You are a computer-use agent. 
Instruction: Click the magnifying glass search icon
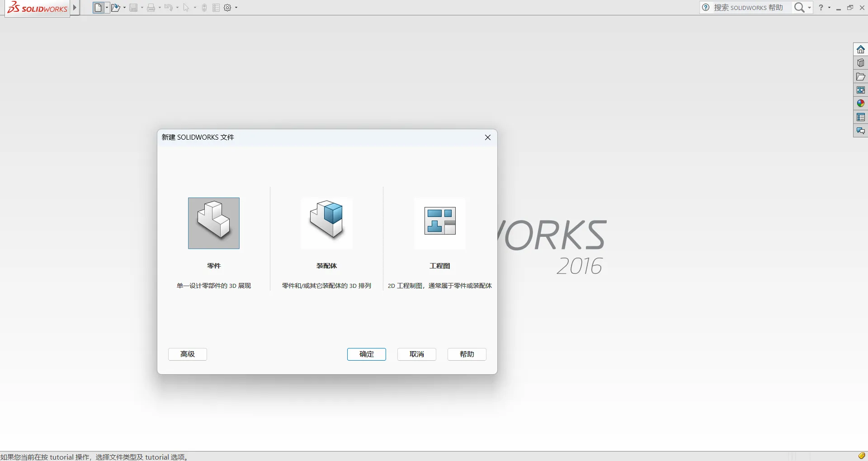point(799,7)
